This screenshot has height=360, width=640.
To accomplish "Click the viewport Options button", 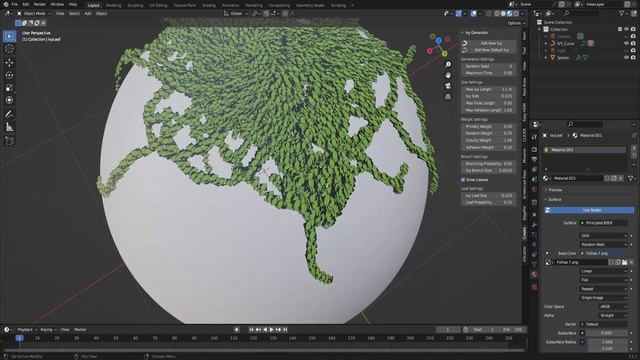I will point(516,23).
